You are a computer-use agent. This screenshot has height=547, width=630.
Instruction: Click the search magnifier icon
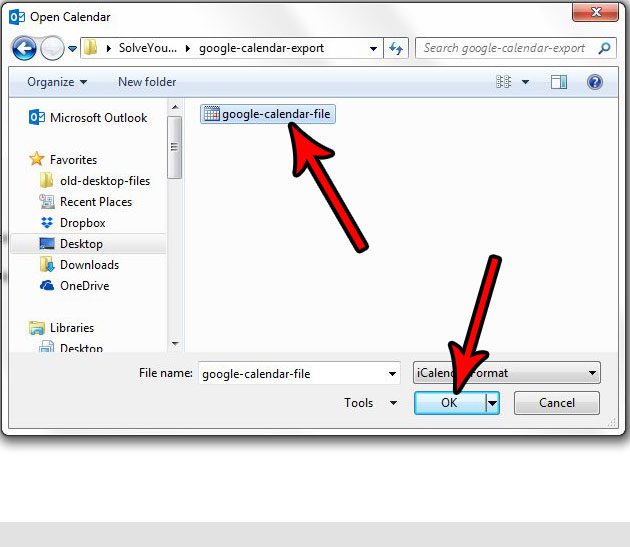point(604,48)
